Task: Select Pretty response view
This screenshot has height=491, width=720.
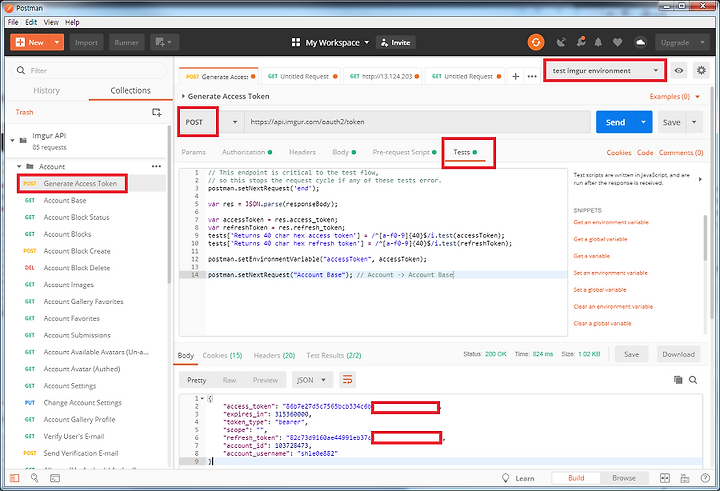Action: pyautogui.click(x=197, y=380)
